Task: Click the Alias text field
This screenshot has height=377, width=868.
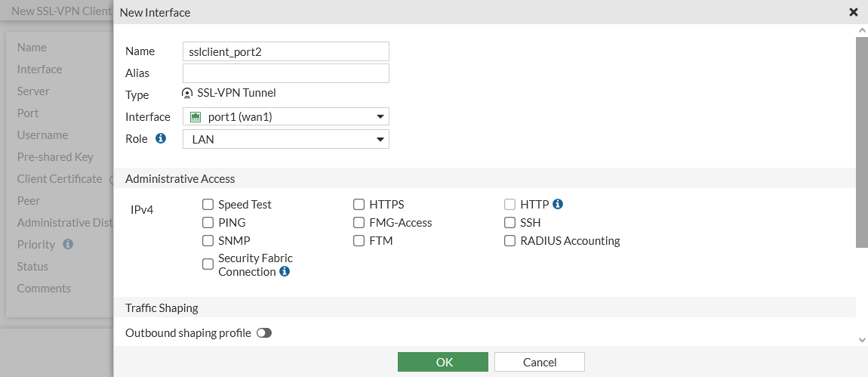Action: coord(286,73)
